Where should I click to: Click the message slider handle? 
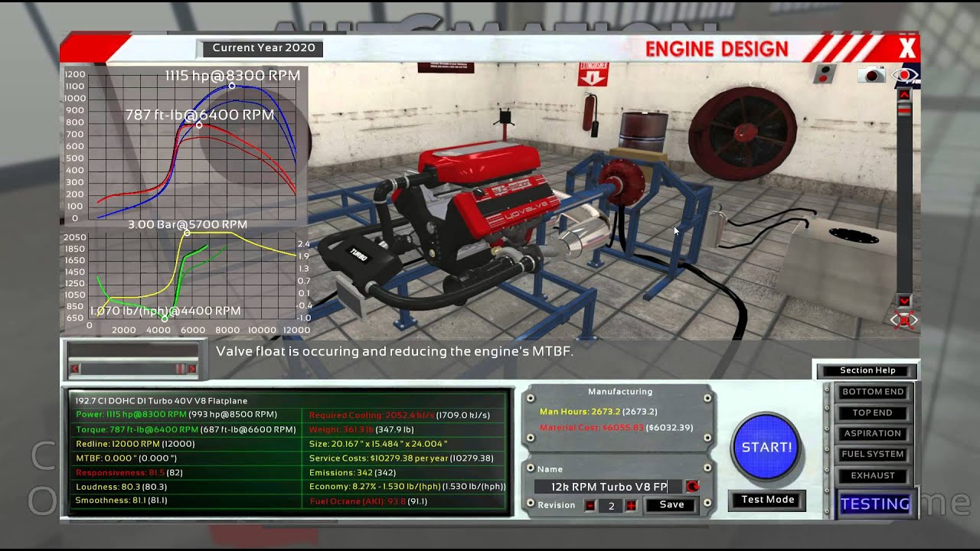(x=180, y=369)
